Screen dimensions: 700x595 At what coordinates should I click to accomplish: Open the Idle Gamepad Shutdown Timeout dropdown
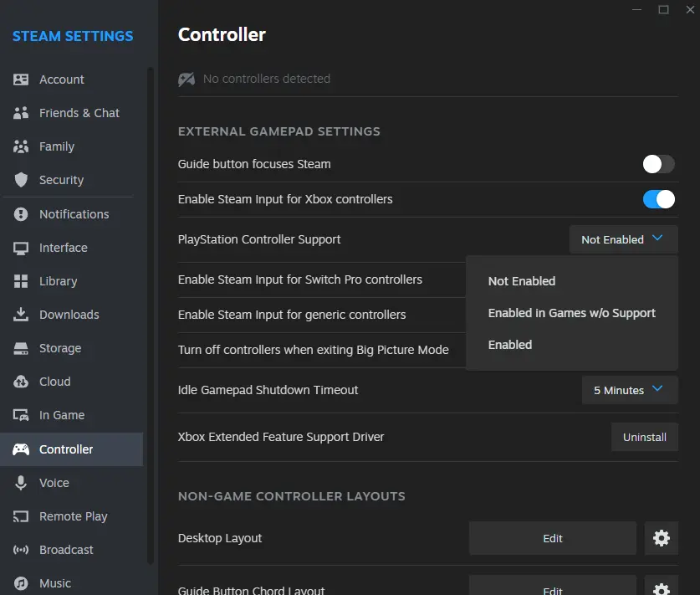tap(630, 391)
